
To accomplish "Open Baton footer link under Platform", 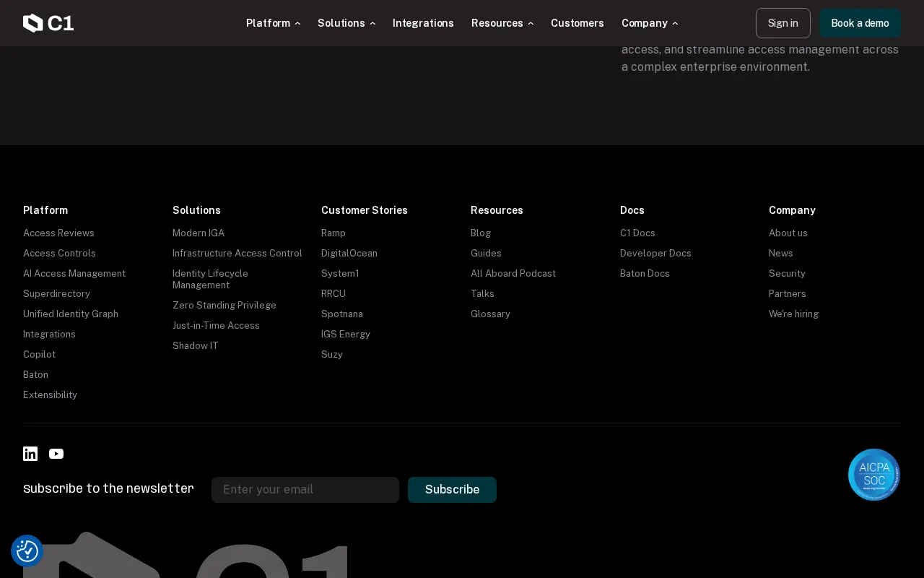I will coord(35,374).
